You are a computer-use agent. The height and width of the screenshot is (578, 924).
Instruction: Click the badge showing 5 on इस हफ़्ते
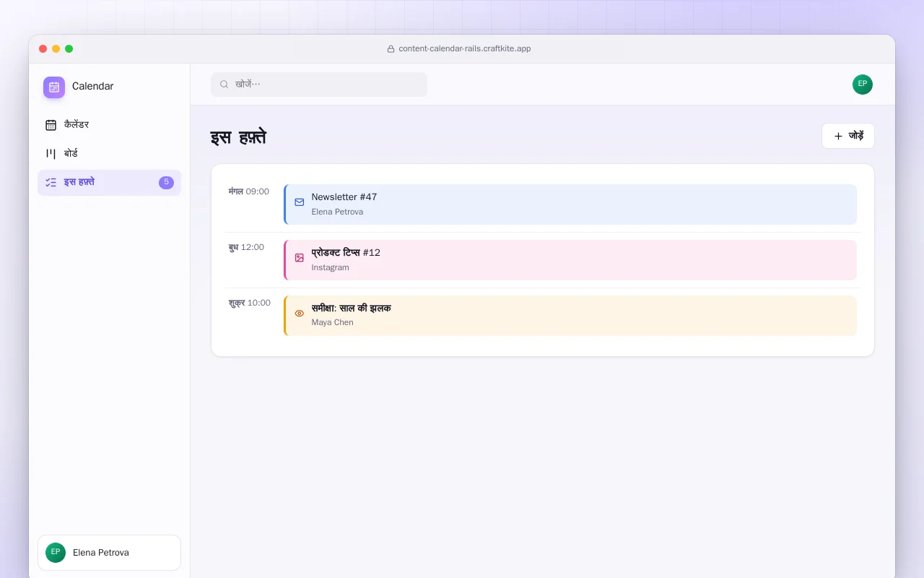(166, 183)
